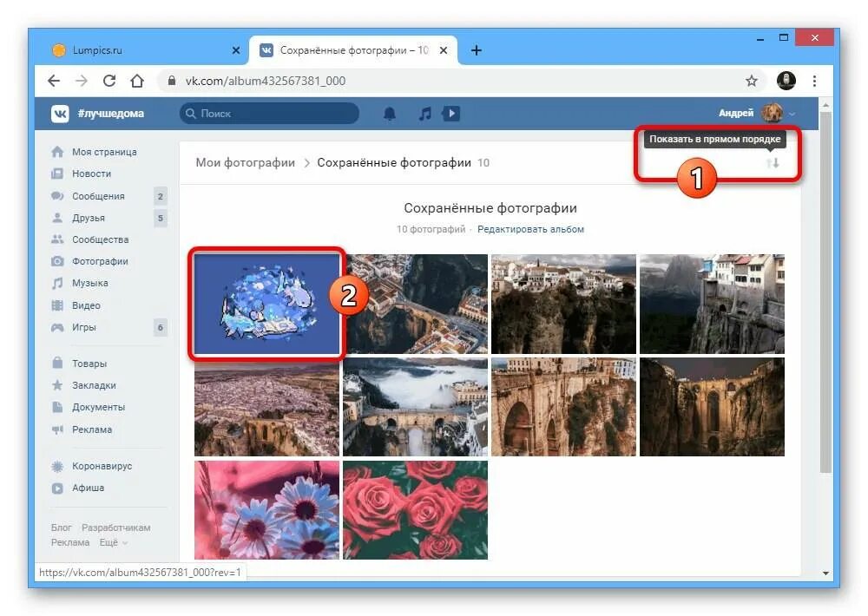Screen dimensions: 868x616
Task: Open Новости in sidebar
Action: [x=91, y=174]
